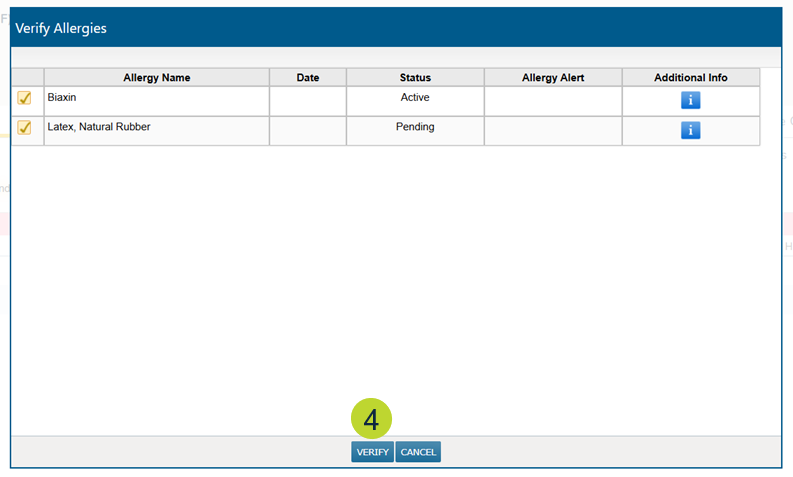
Task: Click the Additional Info column header
Action: [691, 77]
